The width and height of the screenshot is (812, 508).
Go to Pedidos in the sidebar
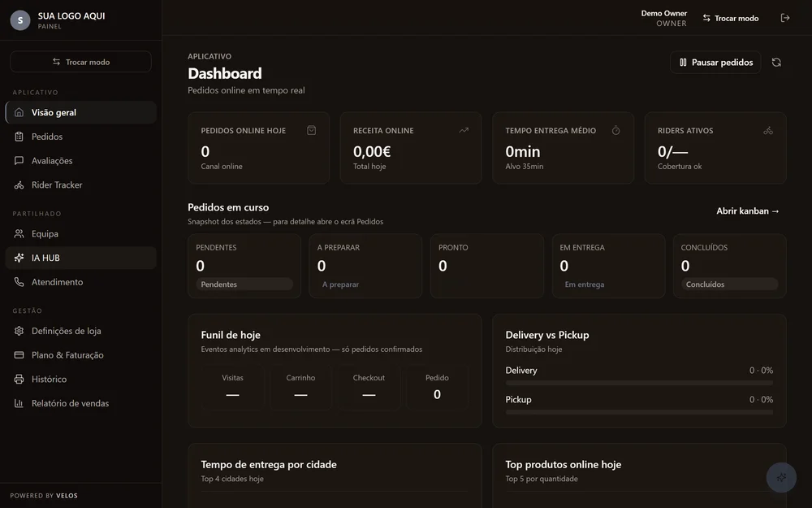coord(80,137)
